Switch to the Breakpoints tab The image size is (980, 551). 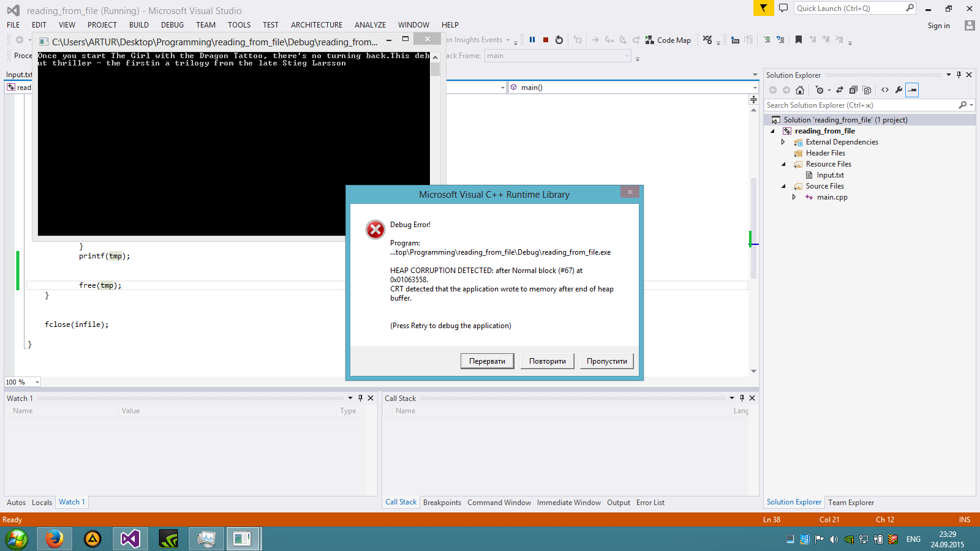pos(442,503)
